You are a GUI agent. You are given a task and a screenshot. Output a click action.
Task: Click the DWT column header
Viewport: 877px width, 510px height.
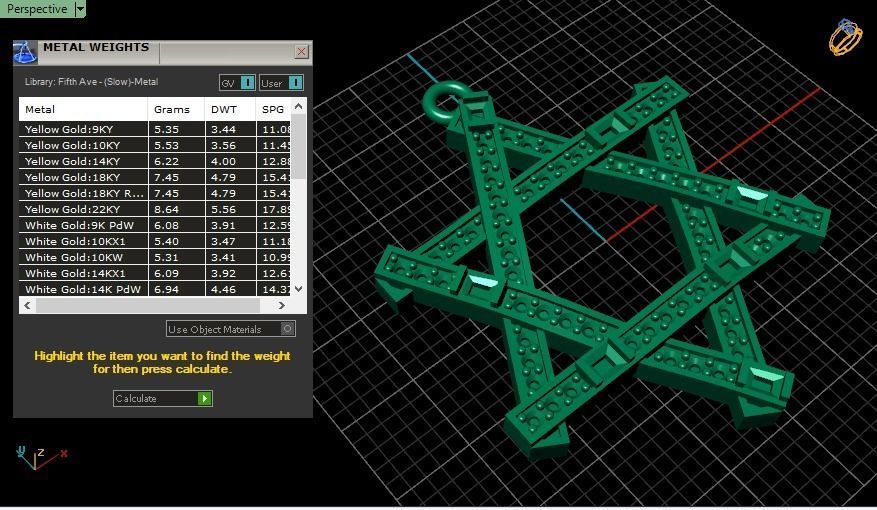pos(230,110)
